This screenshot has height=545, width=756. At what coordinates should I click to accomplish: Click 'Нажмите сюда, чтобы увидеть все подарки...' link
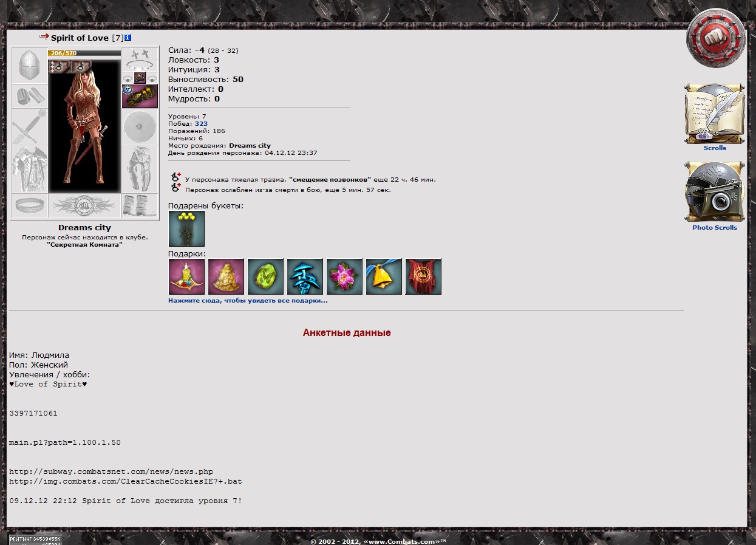click(x=248, y=301)
